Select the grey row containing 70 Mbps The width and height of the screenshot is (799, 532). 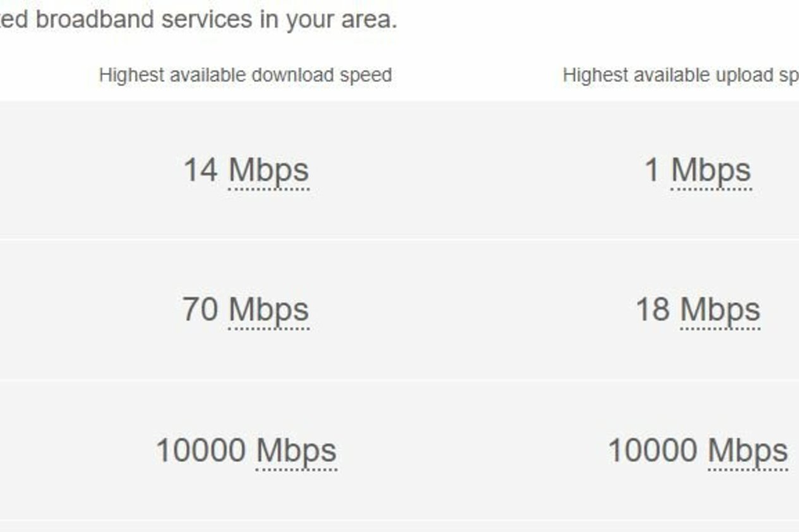click(399, 310)
